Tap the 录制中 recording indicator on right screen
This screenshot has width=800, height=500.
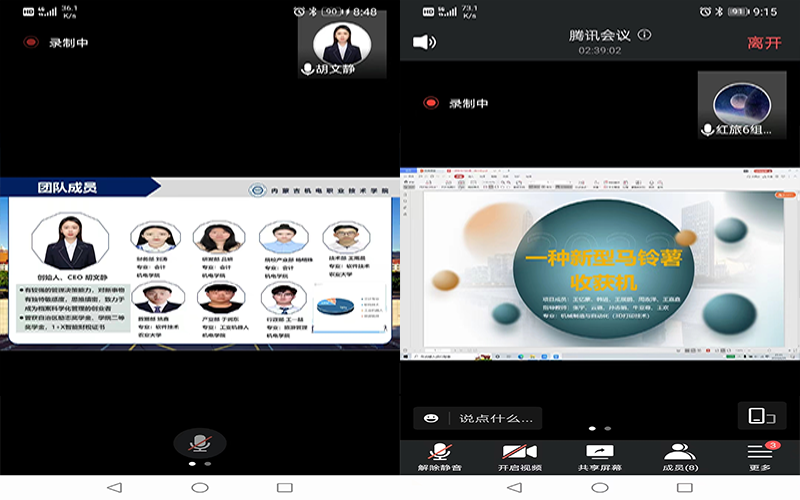tap(458, 103)
